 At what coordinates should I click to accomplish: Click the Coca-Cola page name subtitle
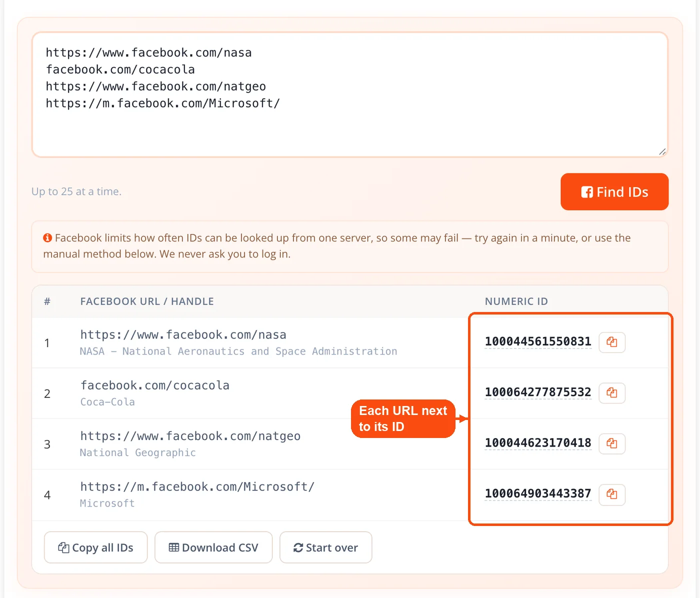click(x=107, y=402)
